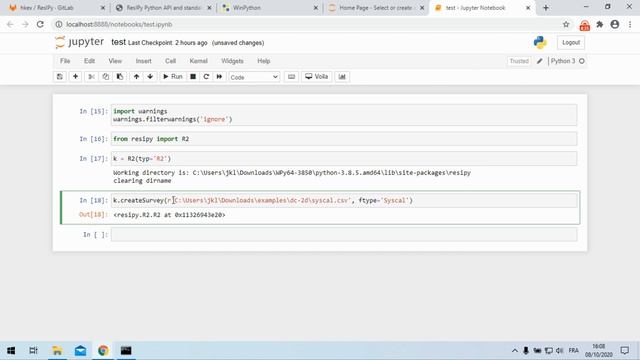Viewport: 640px width, 360px height.
Task: Restart the kernel icon
Action: pos(206,77)
